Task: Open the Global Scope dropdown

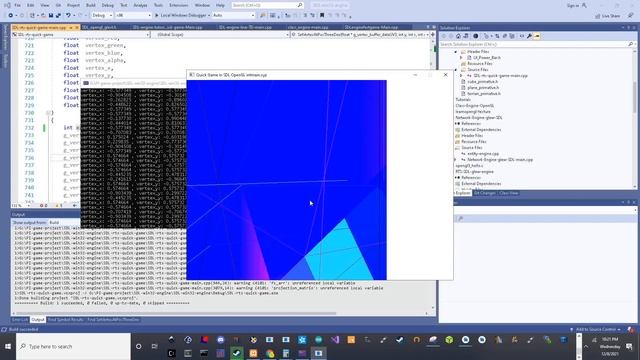Action: click(x=220, y=35)
